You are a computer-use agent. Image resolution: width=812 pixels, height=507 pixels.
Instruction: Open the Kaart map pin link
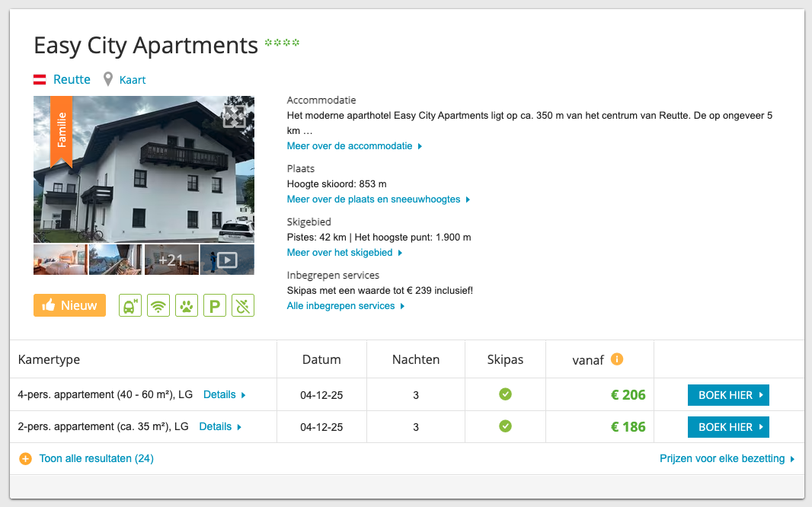click(125, 80)
